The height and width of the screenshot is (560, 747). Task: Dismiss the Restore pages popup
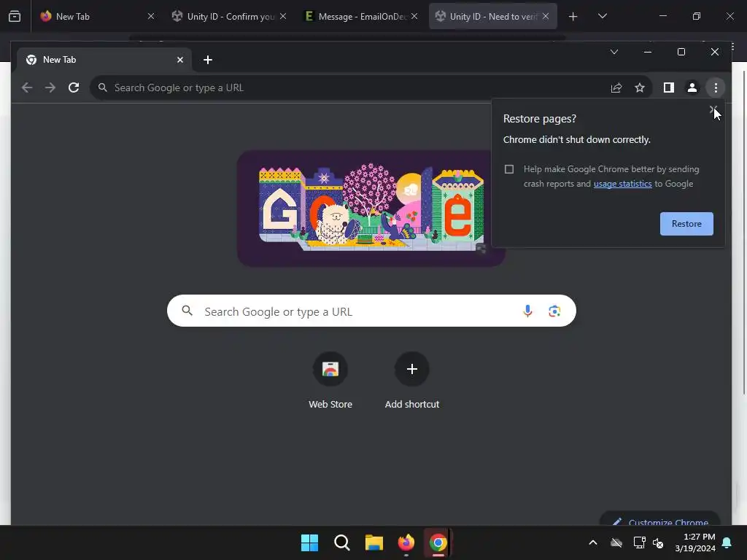pos(713,110)
